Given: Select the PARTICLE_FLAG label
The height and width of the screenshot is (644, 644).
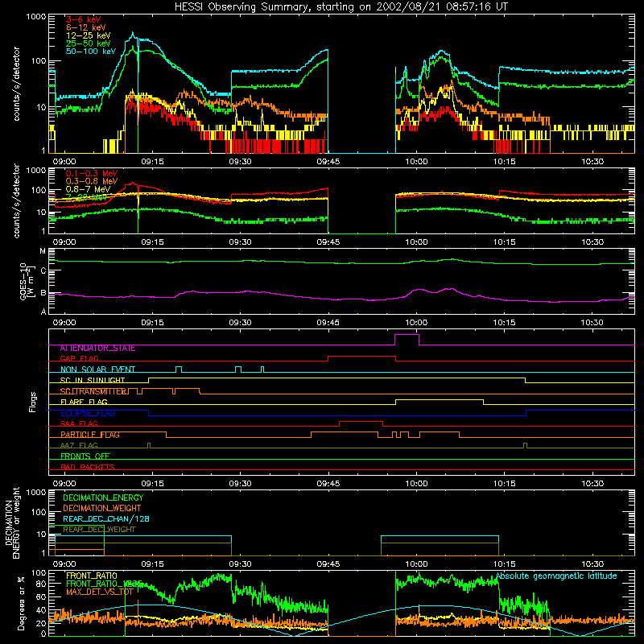Looking at the screenshot, I should [90, 435].
